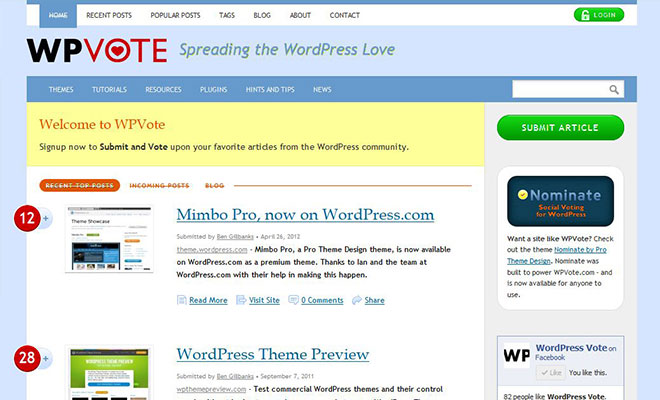Click the WPVote site logo
The width and height of the screenshot is (660, 400).
(x=97, y=51)
